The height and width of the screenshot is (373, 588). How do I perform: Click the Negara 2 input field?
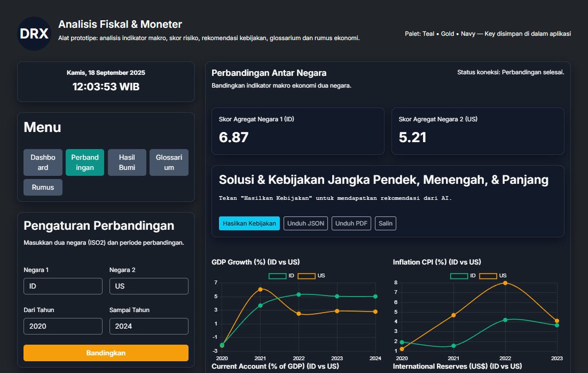click(149, 286)
